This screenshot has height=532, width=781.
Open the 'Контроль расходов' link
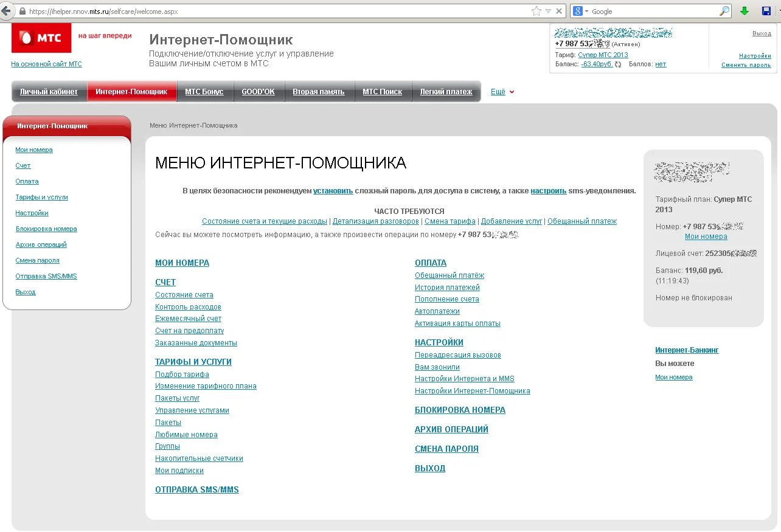[188, 307]
